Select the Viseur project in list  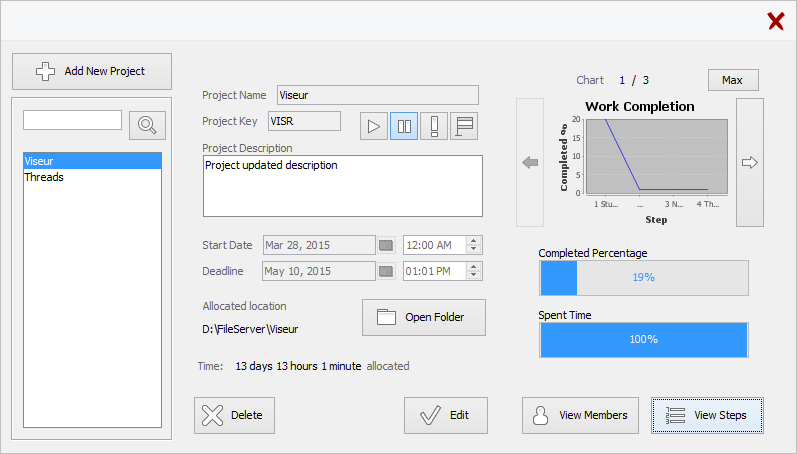[92, 161]
